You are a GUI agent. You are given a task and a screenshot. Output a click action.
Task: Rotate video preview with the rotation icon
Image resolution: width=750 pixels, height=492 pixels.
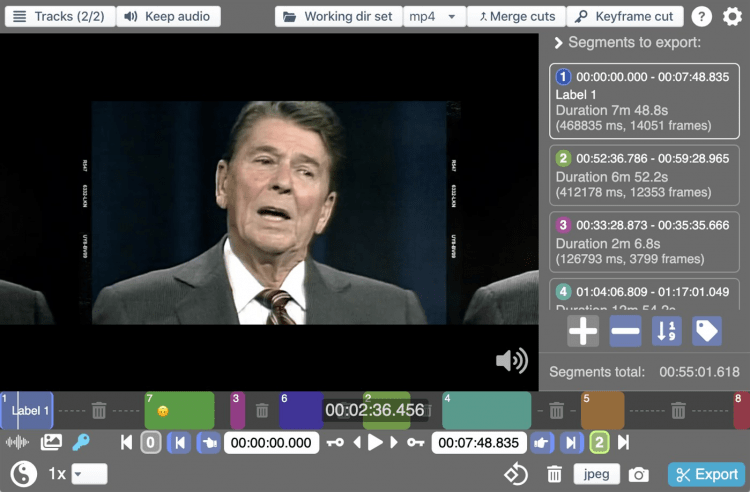pos(515,475)
